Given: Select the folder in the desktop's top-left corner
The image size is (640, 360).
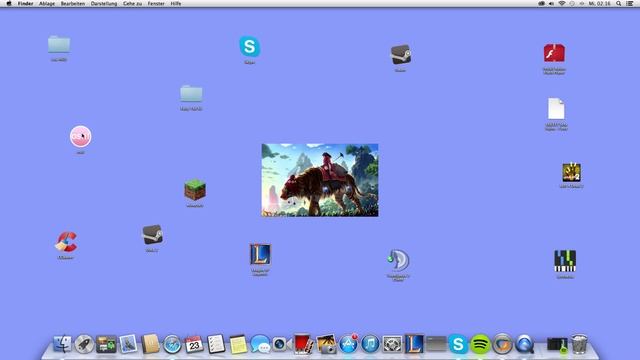Looking at the screenshot, I should pyautogui.click(x=59, y=44).
